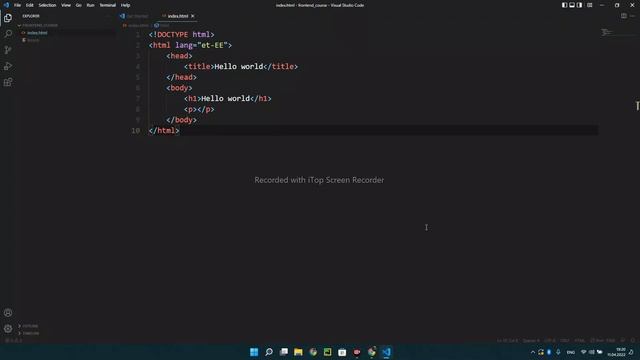The height and width of the screenshot is (360, 640).
Task: Open the Run menu
Action: 91,5
